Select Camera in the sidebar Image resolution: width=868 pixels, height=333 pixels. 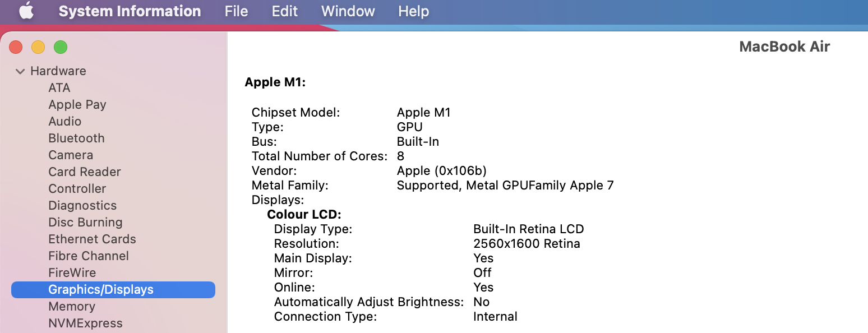click(x=71, y=155)
